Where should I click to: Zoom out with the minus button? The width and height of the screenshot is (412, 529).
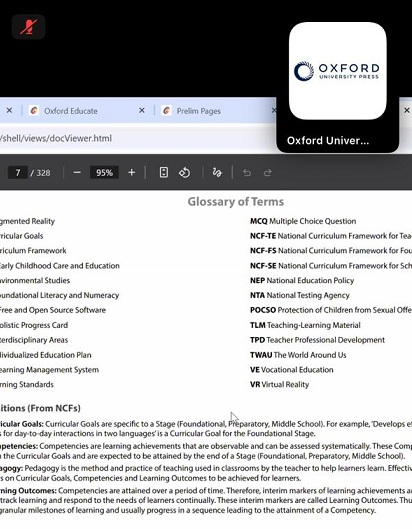77,173
